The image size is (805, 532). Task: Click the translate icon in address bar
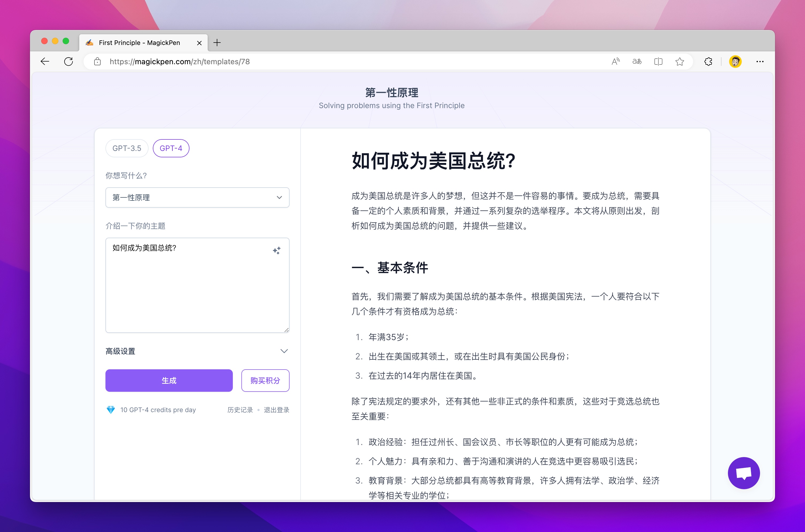[x=637, y=61]
